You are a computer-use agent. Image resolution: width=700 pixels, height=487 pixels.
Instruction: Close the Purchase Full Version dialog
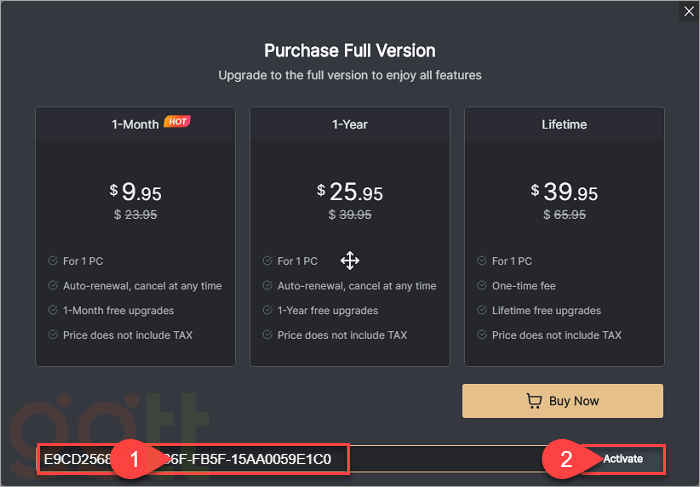686,13
